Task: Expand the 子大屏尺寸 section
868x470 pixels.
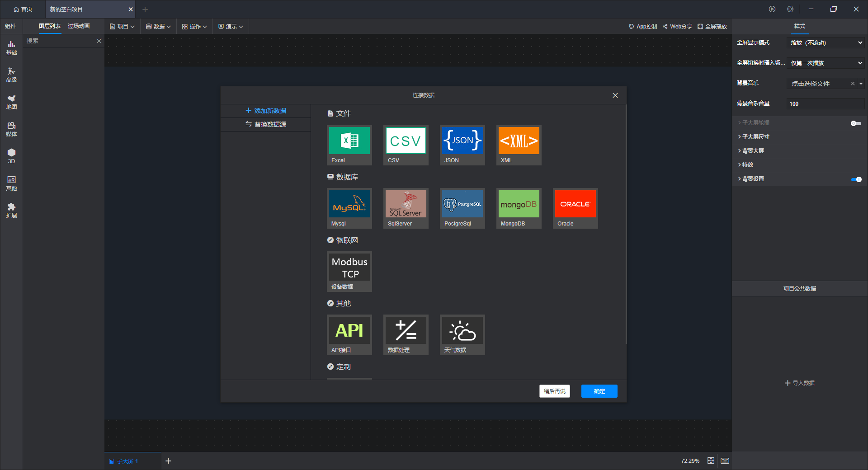Action: 800,136
